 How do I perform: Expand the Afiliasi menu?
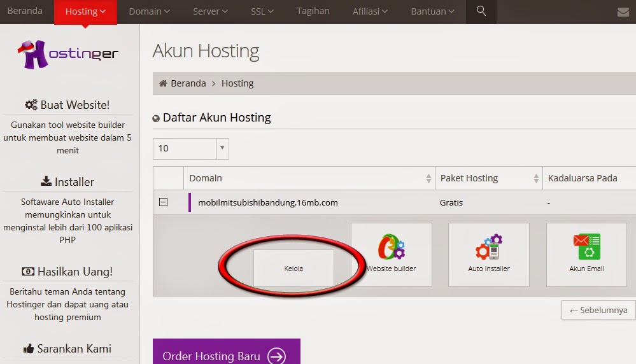tap(370, 11)
